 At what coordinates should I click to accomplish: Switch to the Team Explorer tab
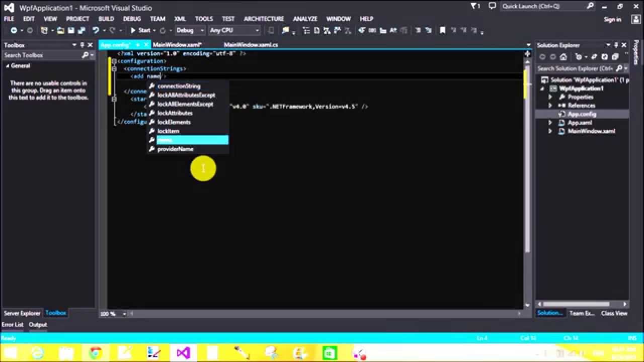[x=581, y=313]
